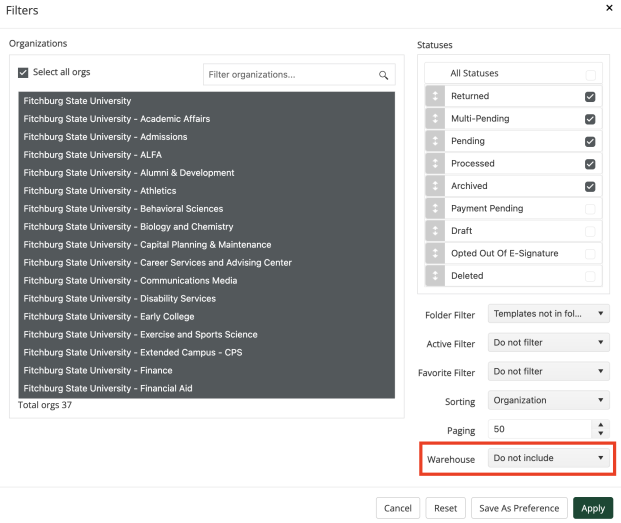Apply the selected filters

[x=593, y=508]
